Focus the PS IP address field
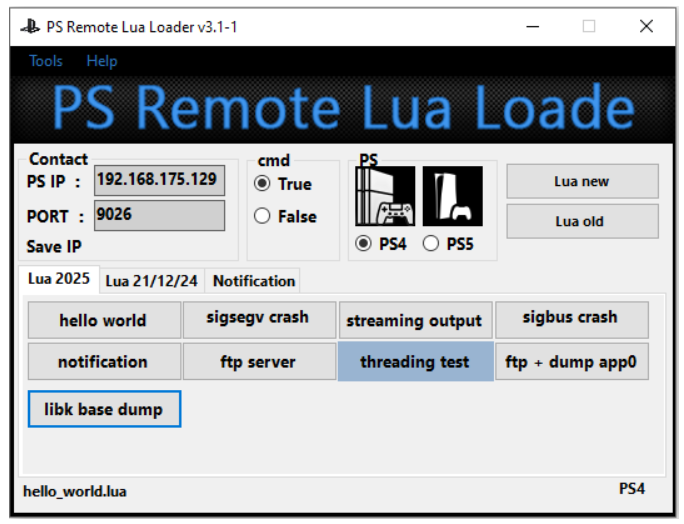684x524 pixels. (160, 180)
